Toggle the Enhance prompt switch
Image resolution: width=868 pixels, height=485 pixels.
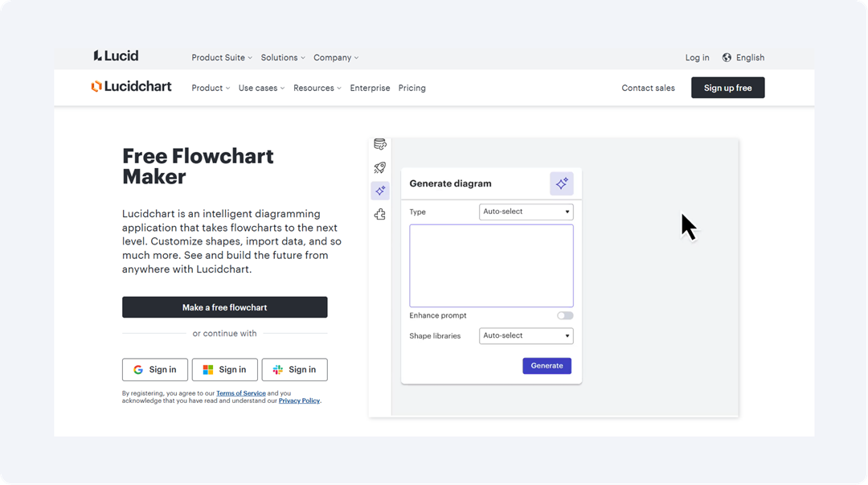tap(565, 315)
